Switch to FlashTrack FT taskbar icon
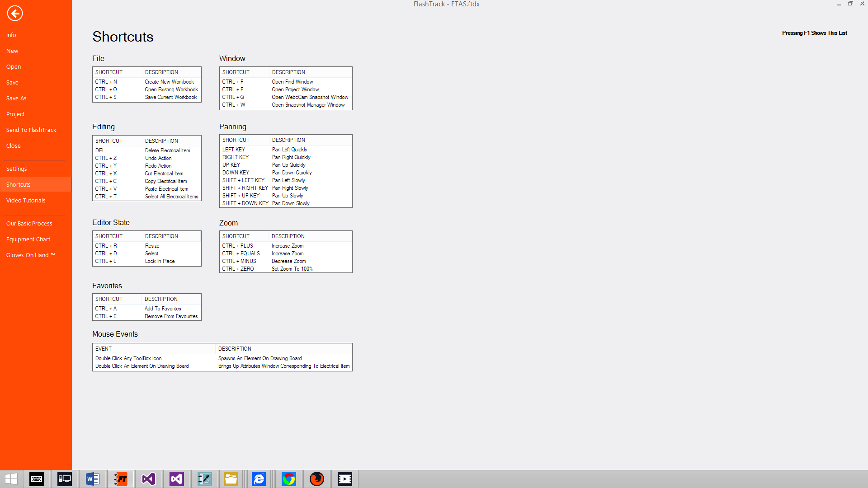This screenshot has height=488, width=868. click(121, 479)
